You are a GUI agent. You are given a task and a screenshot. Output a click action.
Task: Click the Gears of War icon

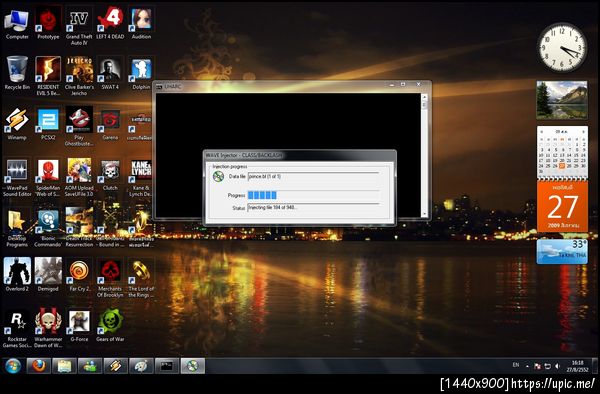pyautogui.click(x=110, y=326)
